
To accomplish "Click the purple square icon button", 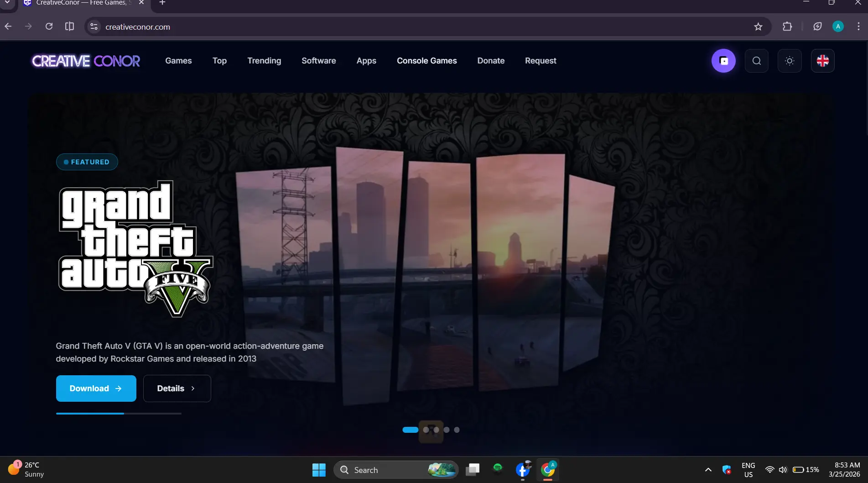I will [723, 61].
